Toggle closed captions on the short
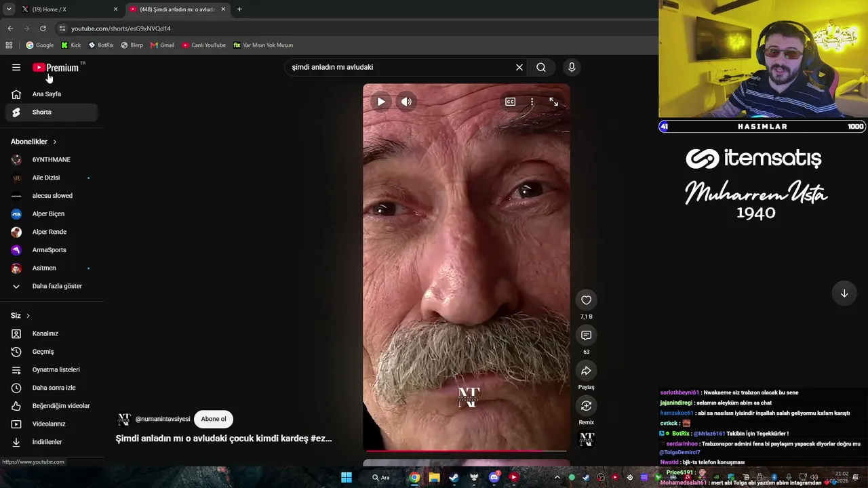 510,102
